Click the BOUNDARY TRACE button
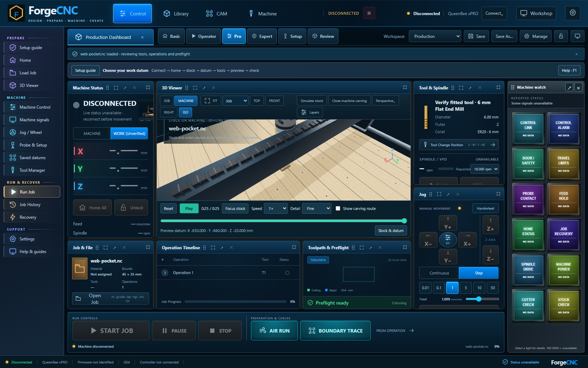 click(x=335, y=330)
